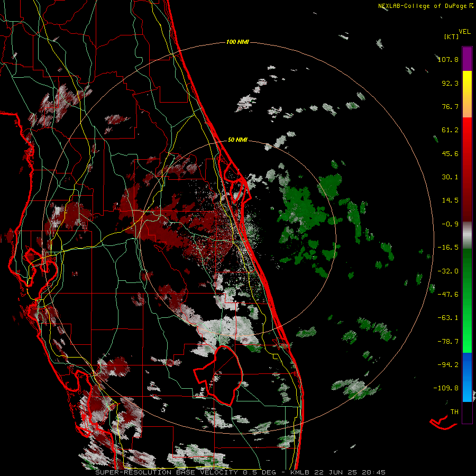
Task: Click the yellow segment of velocity color bar
Action: (467, 82)
